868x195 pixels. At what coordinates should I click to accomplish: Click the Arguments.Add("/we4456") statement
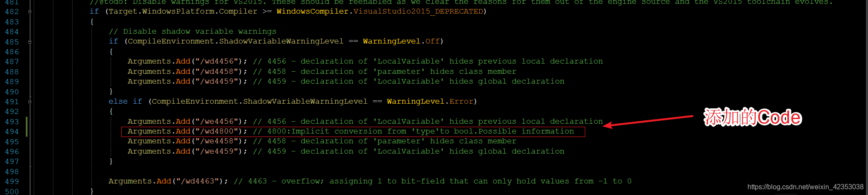click(187, 122)
